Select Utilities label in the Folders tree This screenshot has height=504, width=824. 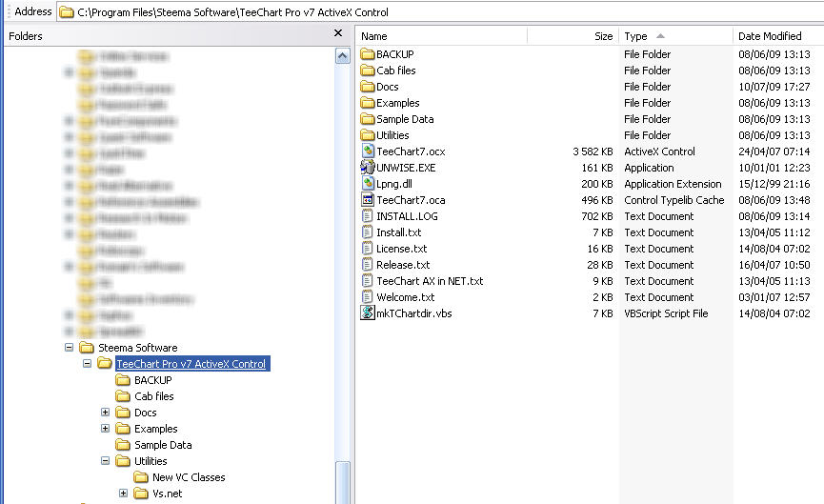[x=151, y=461]
